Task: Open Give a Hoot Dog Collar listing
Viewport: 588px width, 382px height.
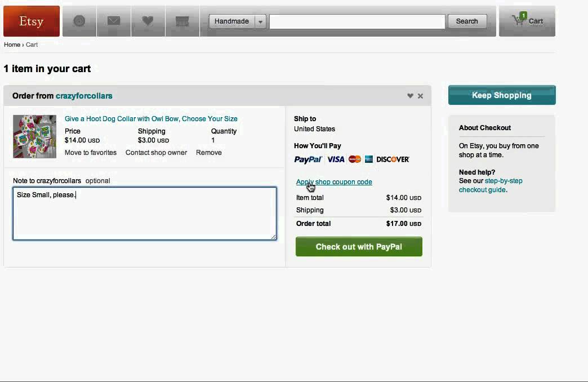Action: click(x=151, y=118)
